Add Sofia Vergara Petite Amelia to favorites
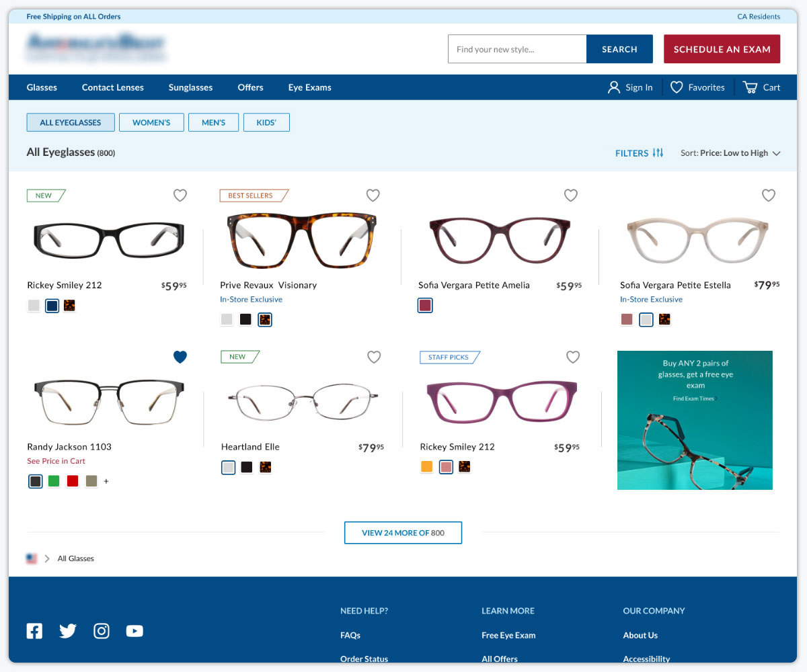 point(570,195)
